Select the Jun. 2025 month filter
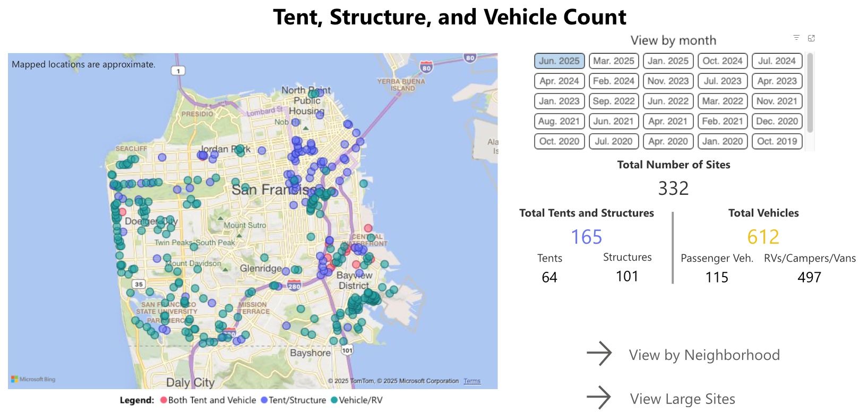 (559, 61)
